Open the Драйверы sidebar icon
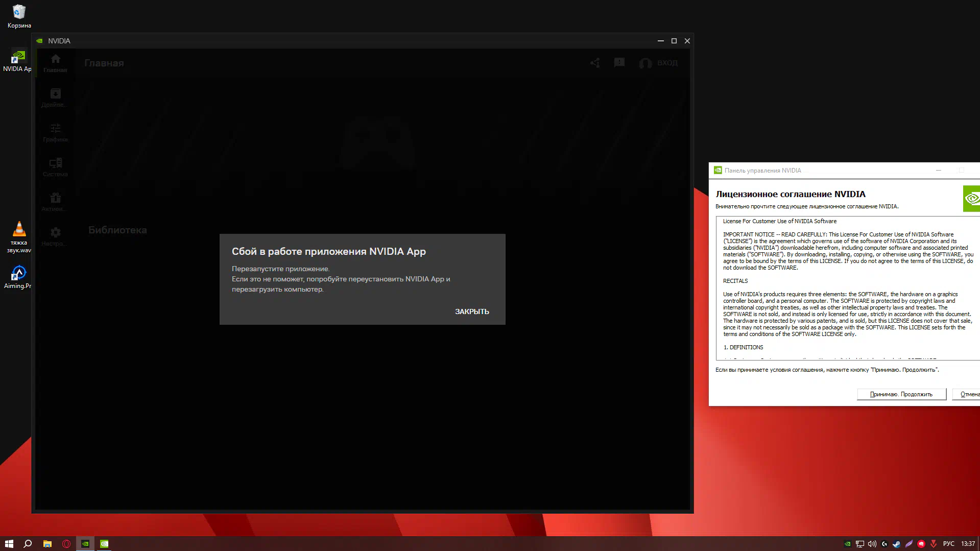Screen dimensions: 980x551 point(55,98)
